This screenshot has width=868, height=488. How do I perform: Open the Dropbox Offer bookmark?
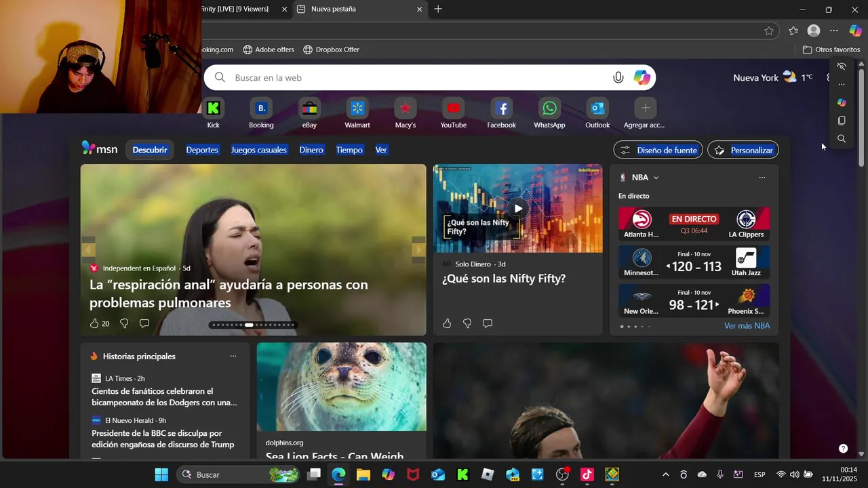[x=331, y=49]
